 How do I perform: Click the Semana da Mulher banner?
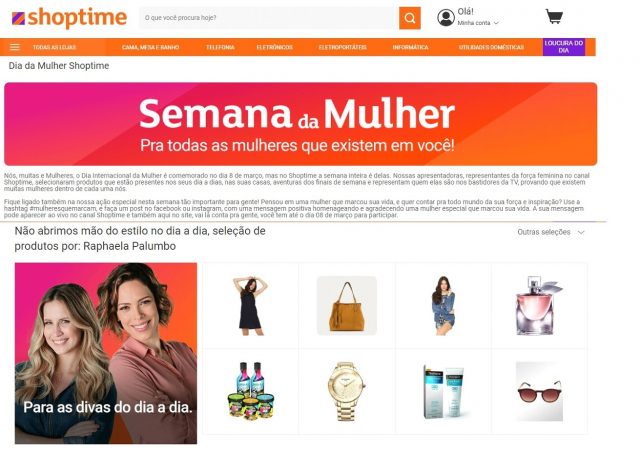click(300, 124)
